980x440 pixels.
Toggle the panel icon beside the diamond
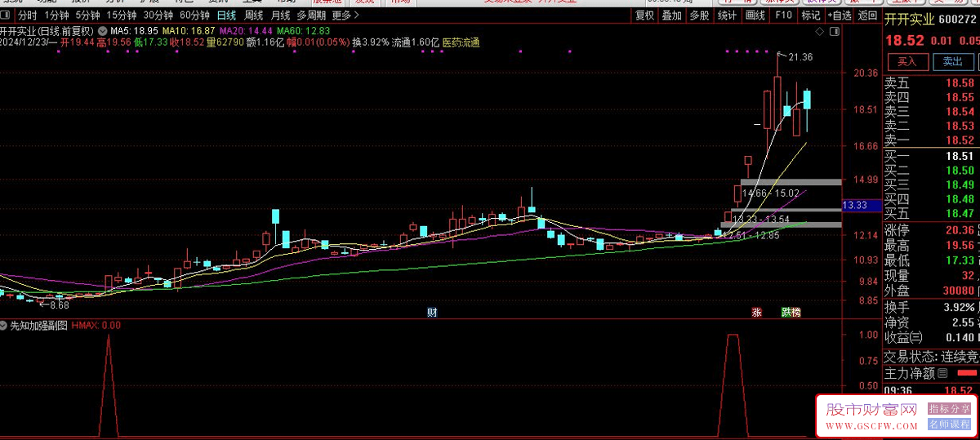(834, 30)
